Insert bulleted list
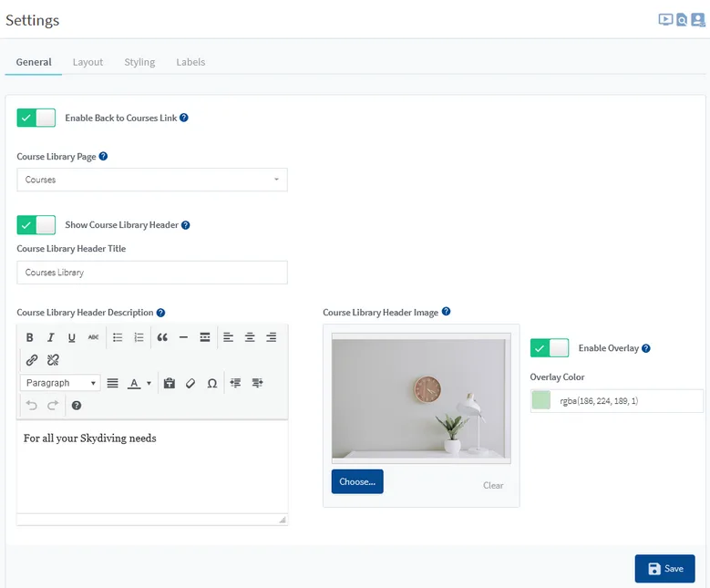Image resolution: width=710 pixels, height=588 pixels. pyautogui.click(x=118, y=337)
